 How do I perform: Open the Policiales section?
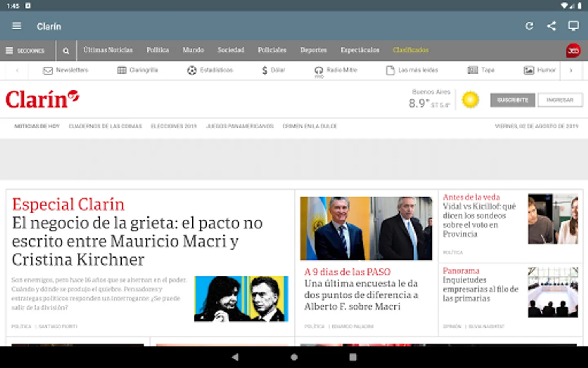click(272, 50)
